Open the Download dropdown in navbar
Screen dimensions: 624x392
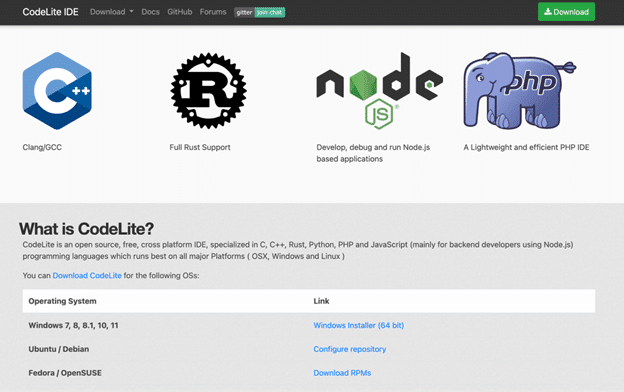point(111,12)
